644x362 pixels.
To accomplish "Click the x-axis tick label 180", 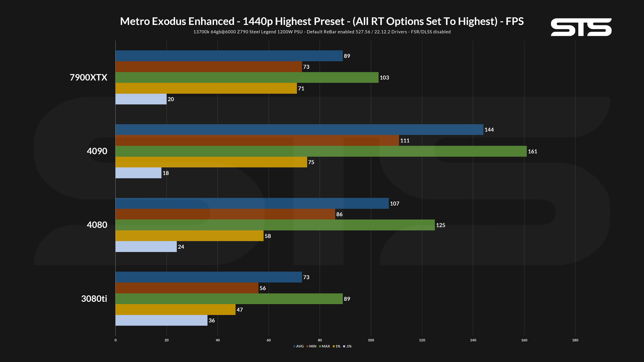I will 575,340.
